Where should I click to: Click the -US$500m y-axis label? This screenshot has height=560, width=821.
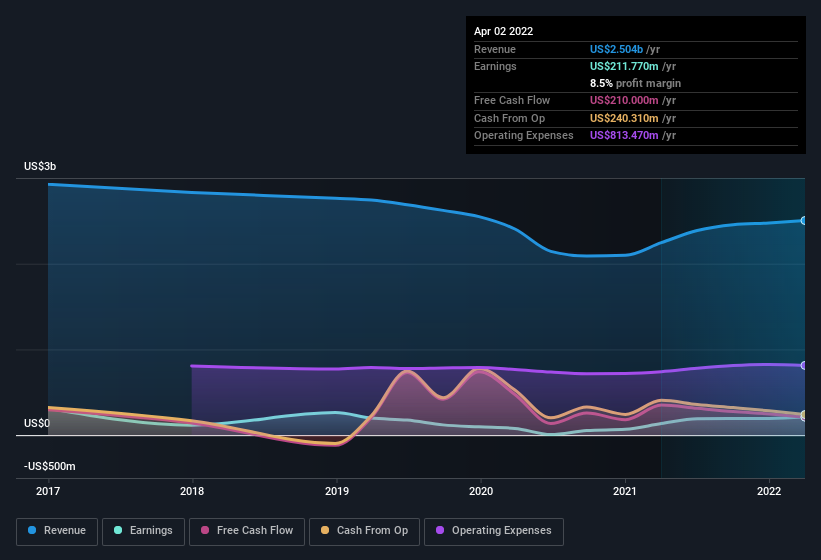[50, 466]
